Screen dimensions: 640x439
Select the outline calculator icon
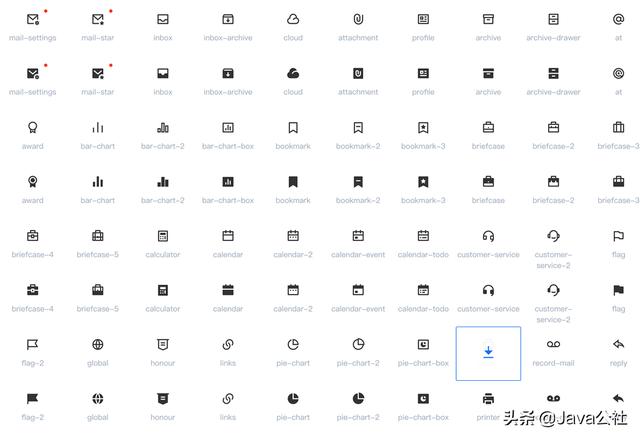(163, 236)
